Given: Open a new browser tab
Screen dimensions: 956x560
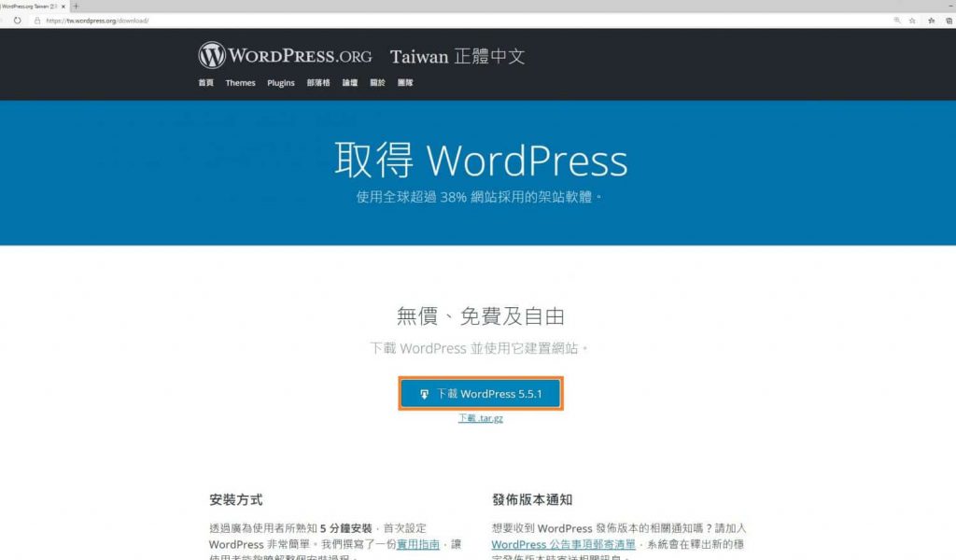Looking at the screenshot, I should coord(77,7).
